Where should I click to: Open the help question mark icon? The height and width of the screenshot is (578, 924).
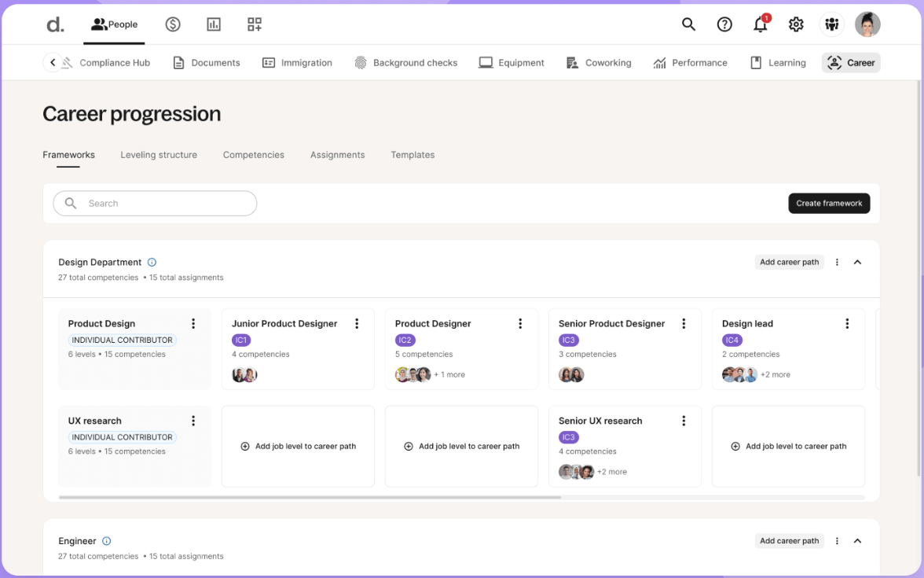724,24
